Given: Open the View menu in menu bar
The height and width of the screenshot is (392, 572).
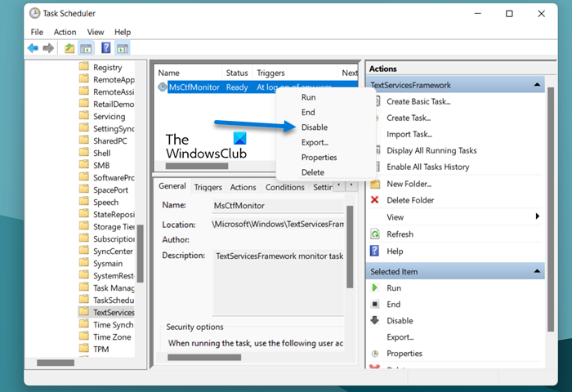Looking at the screenshot, I should click(x=96, y=32).
